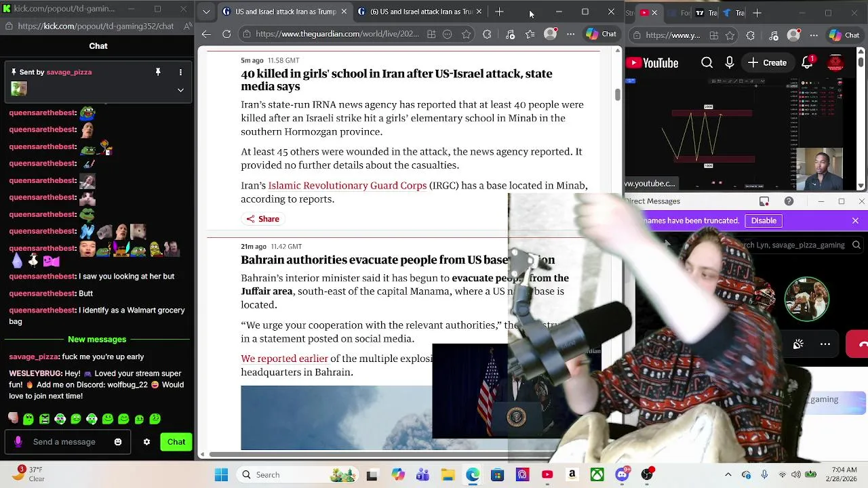The width and height of the screenshot is (868, 488).
Task: Open YouTube search magnifier icon
Action: tap(707, 62)
